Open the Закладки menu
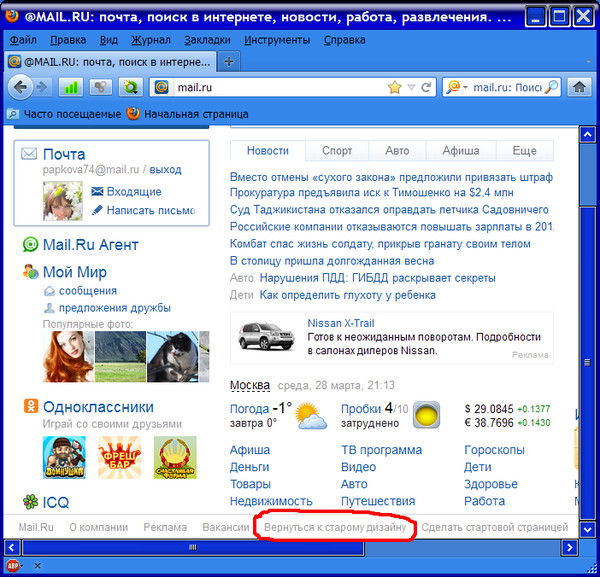 coord(207,40)
